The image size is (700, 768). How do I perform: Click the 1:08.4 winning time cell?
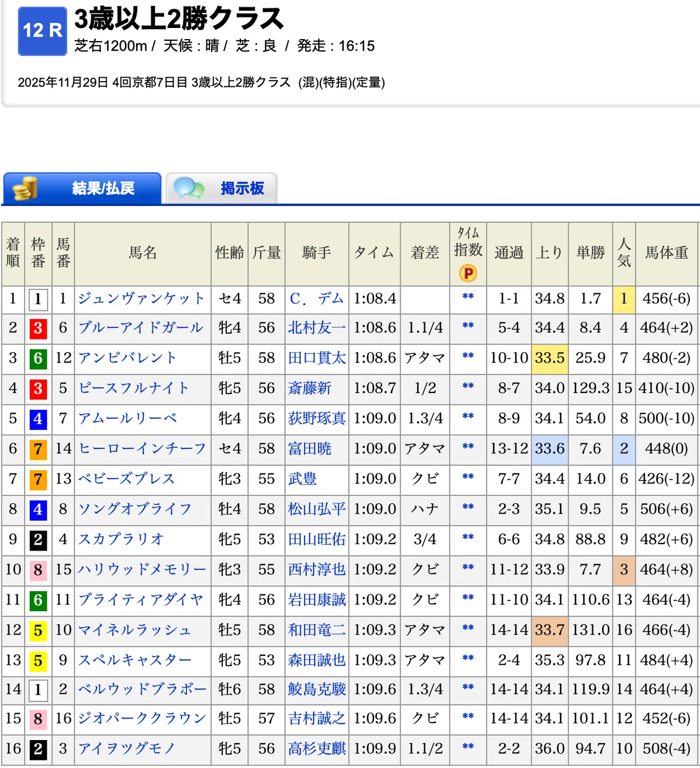(374, 299)
